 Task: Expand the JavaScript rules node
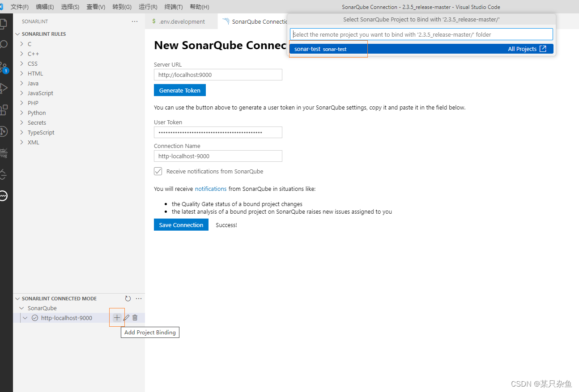[21, 93]
